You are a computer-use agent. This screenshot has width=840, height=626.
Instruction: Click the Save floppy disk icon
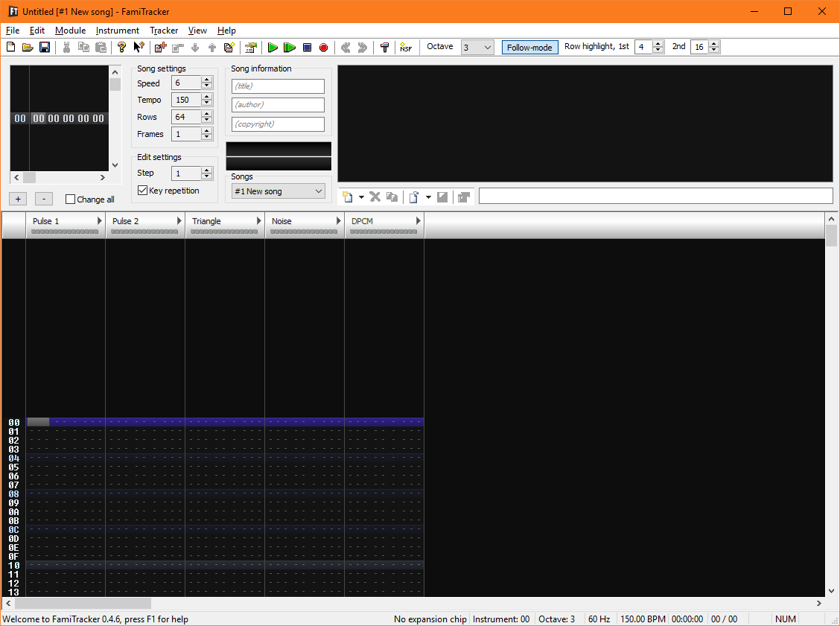coord(45,48)
